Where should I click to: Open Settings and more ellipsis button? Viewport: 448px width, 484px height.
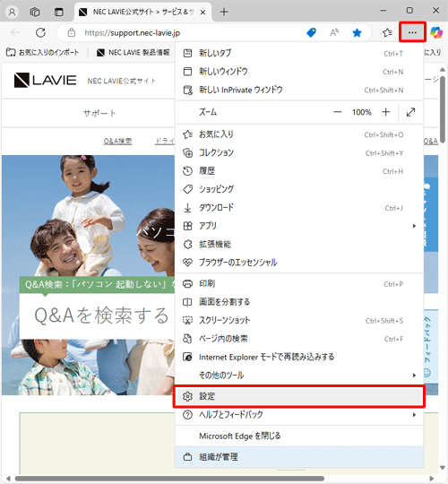pyautogui.click(x=412, y=32)
